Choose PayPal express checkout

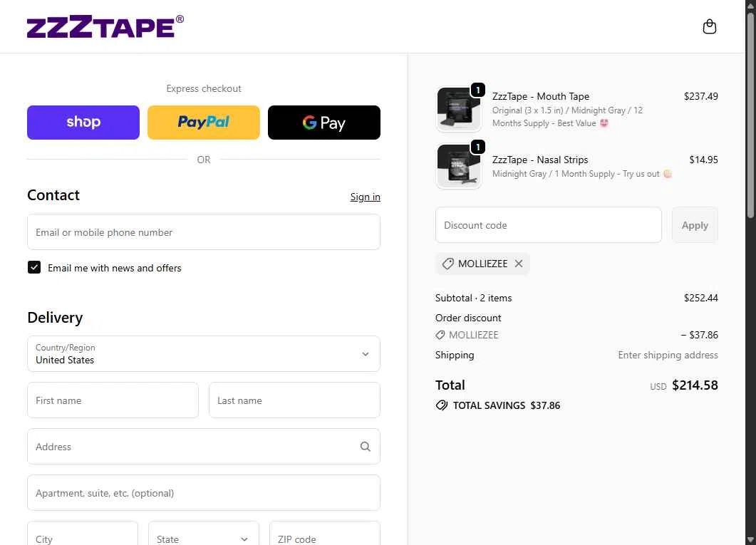204,123
